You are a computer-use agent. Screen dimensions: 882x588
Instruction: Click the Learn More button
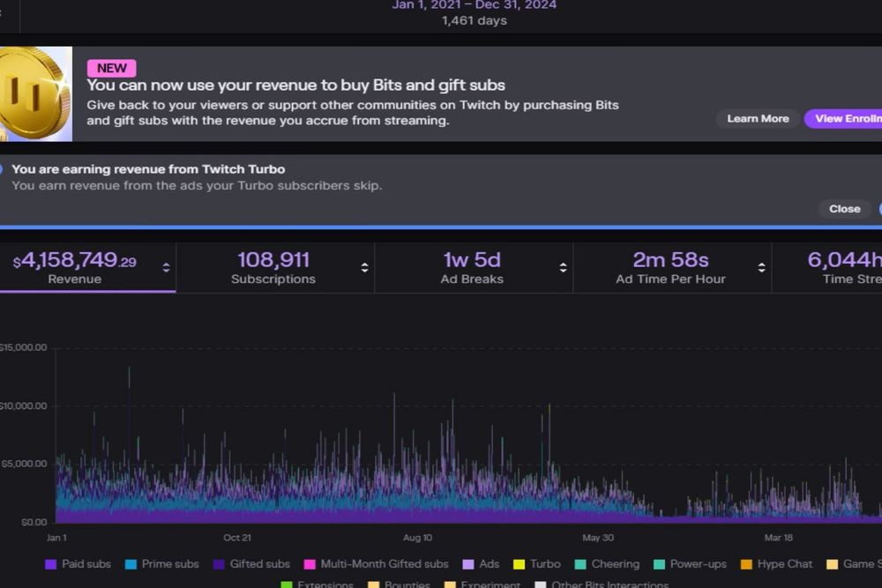758,119
